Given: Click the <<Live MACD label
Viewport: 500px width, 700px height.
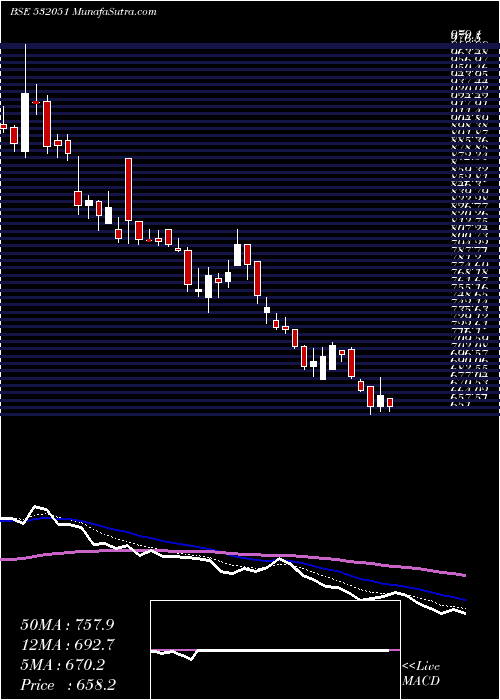Looking at the screenshot, I should tap(421, 674).
